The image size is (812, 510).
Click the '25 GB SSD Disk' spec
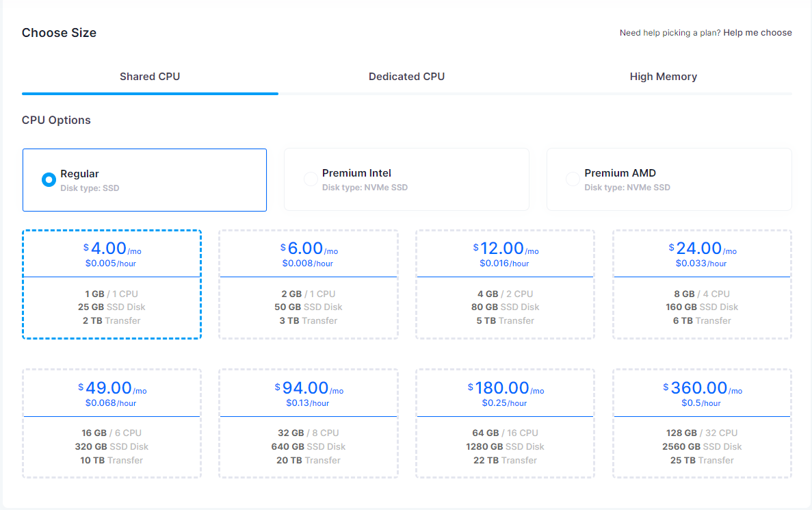coord(112,307)
